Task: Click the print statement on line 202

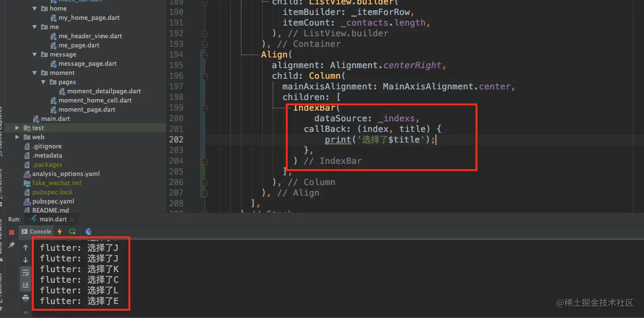Action: click(380, 140)
